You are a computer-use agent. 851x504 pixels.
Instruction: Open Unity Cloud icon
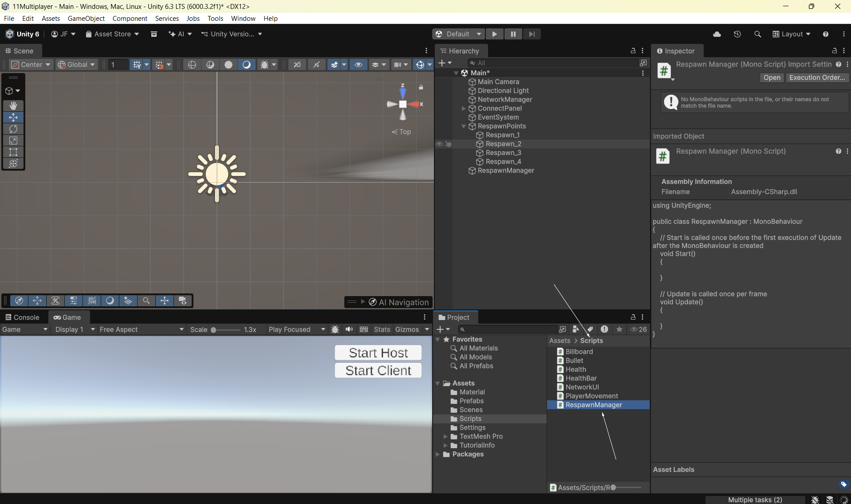tap(717, 34)
